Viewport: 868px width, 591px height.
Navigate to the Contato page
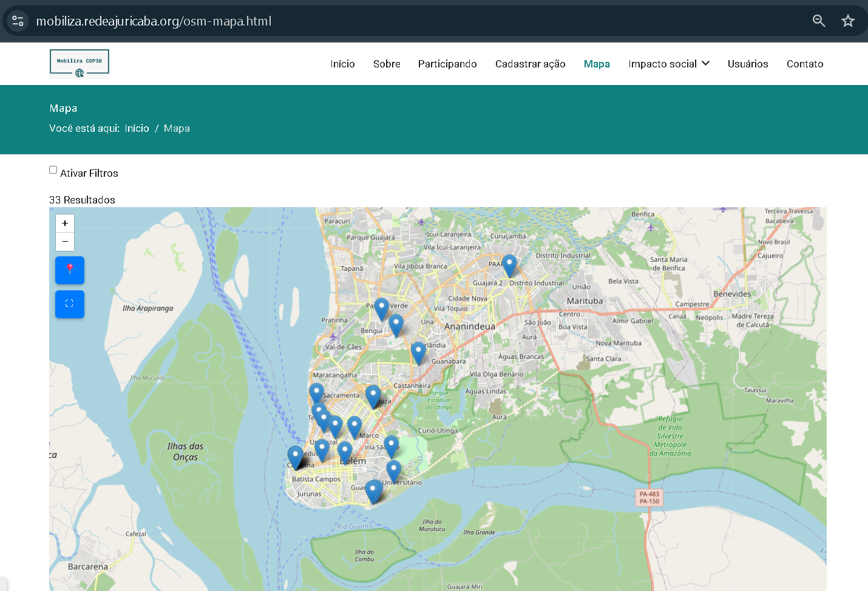(805, 64)
